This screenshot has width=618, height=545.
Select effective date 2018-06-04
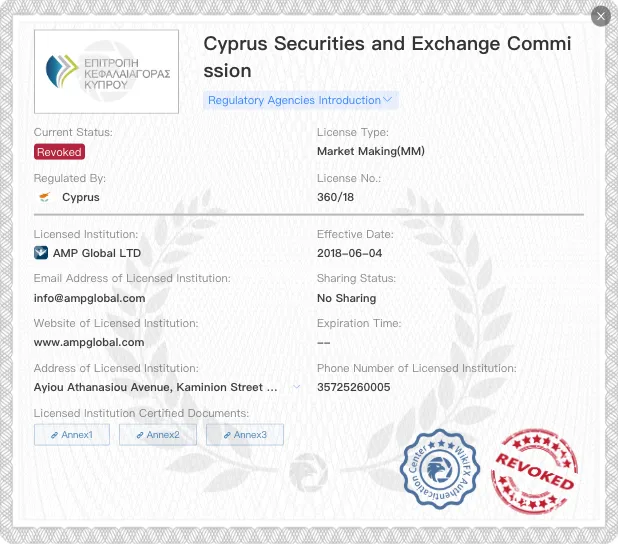click(x=350, y=253)
